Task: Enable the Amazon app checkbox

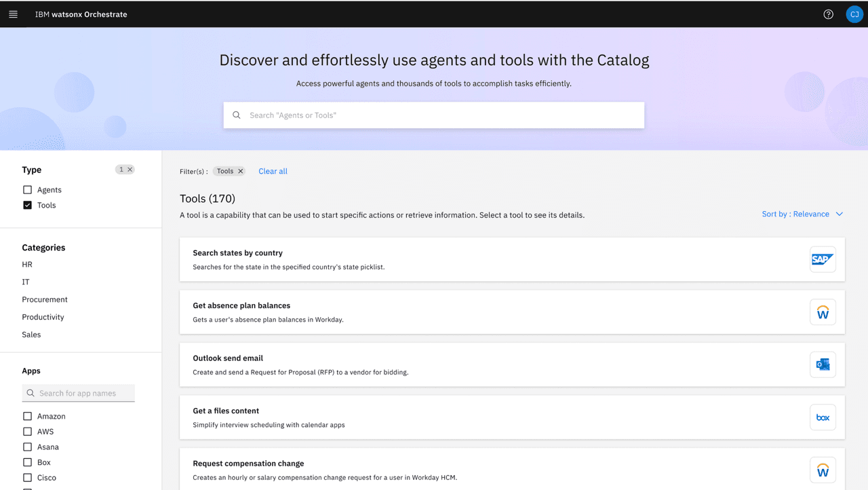Action: [27, 416]
